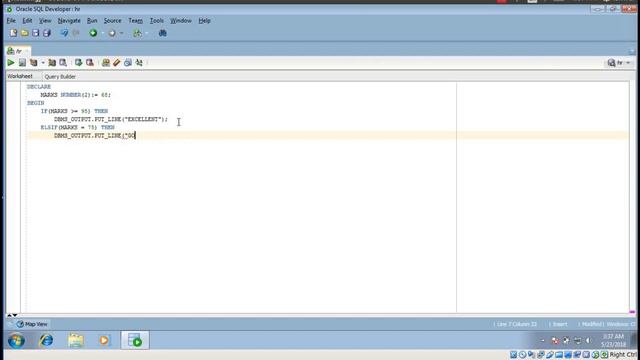Click the volume speaker icon in system tray
The image size is (640, 360).
588,340
